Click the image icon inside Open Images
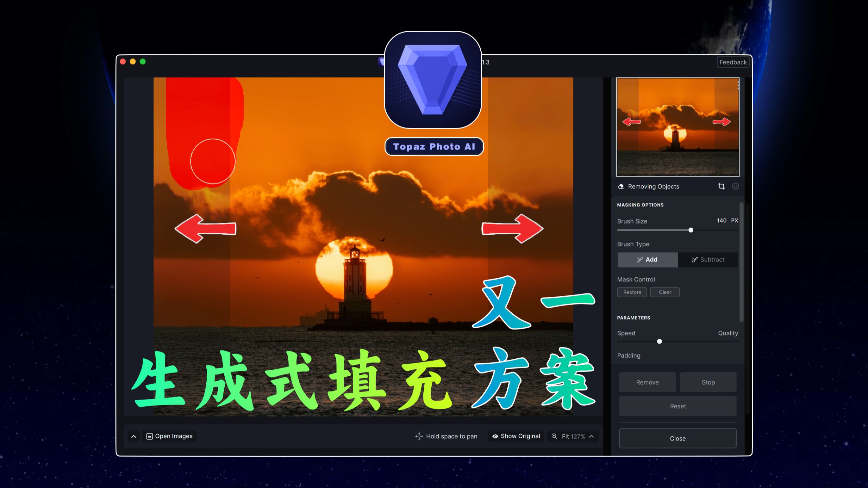Image resolution: width=868 pixels, height=488 pixels. tap(150, 436)
